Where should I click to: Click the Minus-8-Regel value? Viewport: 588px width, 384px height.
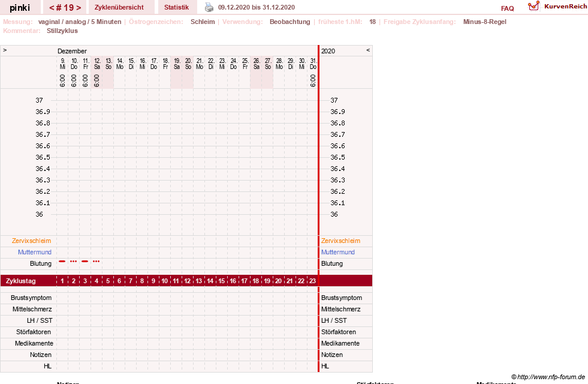484,22
